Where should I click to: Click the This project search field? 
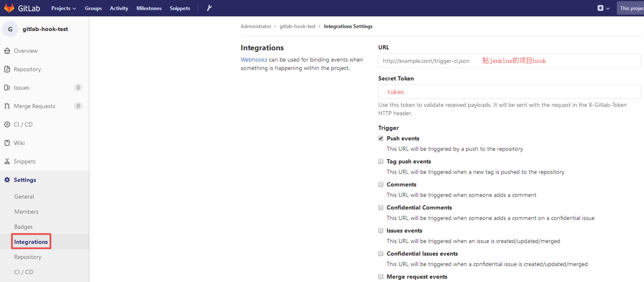[x=630, y=8]
